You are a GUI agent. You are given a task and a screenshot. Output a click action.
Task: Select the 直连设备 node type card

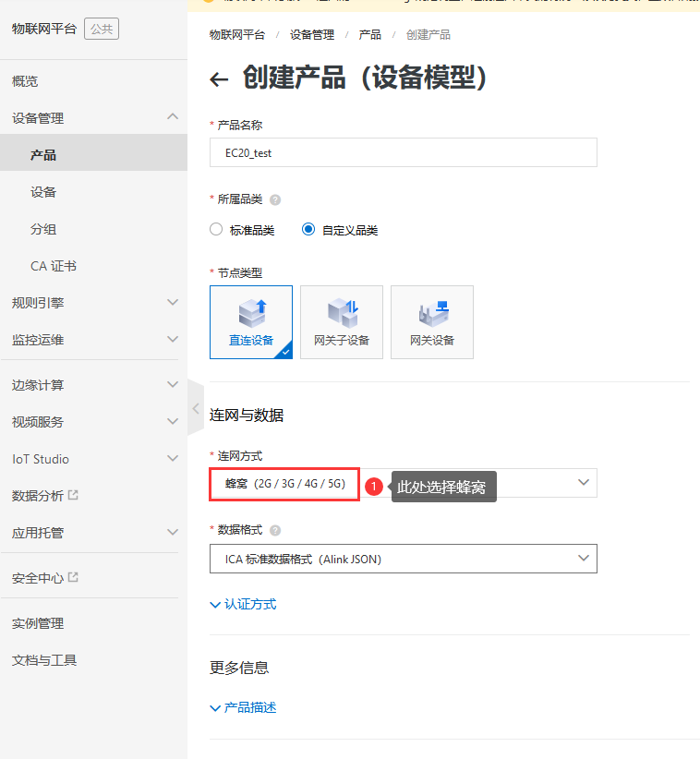[251, 322]
